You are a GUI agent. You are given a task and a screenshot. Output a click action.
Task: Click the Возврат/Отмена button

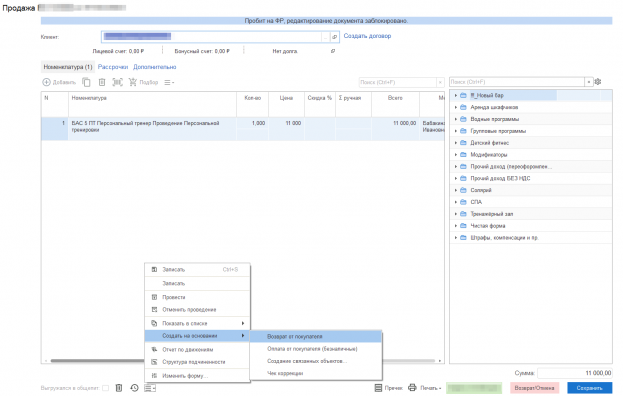534,388
